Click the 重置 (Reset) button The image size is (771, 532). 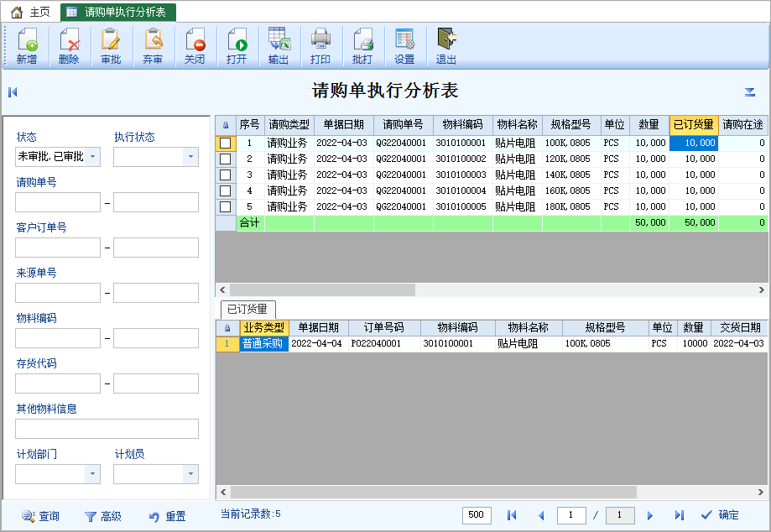tap(167, 516)
